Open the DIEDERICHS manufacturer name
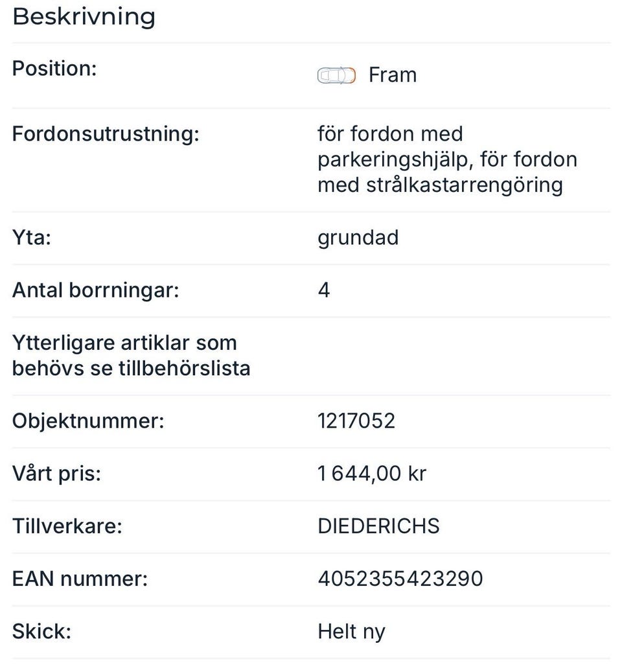 tap(378, 526)
